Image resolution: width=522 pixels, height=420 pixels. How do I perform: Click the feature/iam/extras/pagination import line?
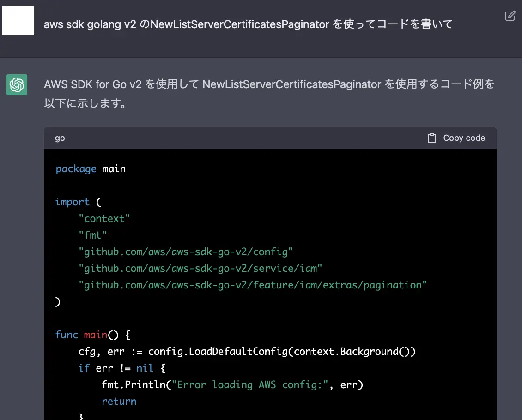pyautogui.click(x=252, y=285)
